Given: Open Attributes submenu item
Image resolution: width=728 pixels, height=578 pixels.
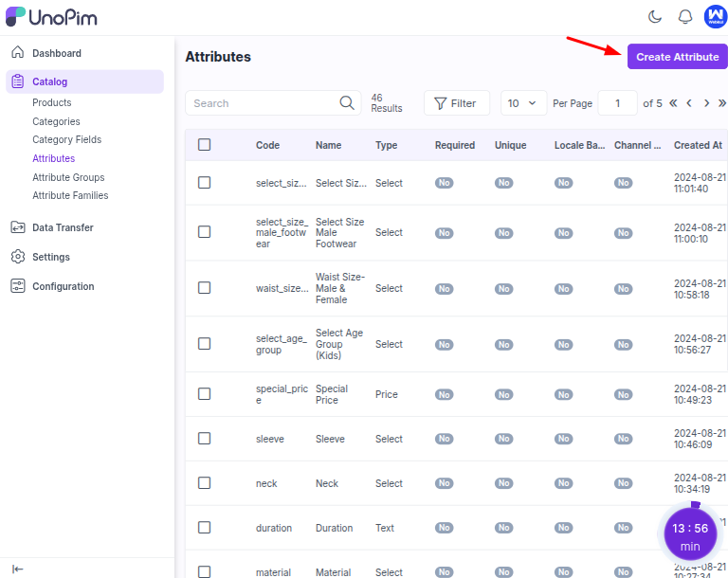Looking at the screenshot, I should pyautogui.click(x=53, y=158).
